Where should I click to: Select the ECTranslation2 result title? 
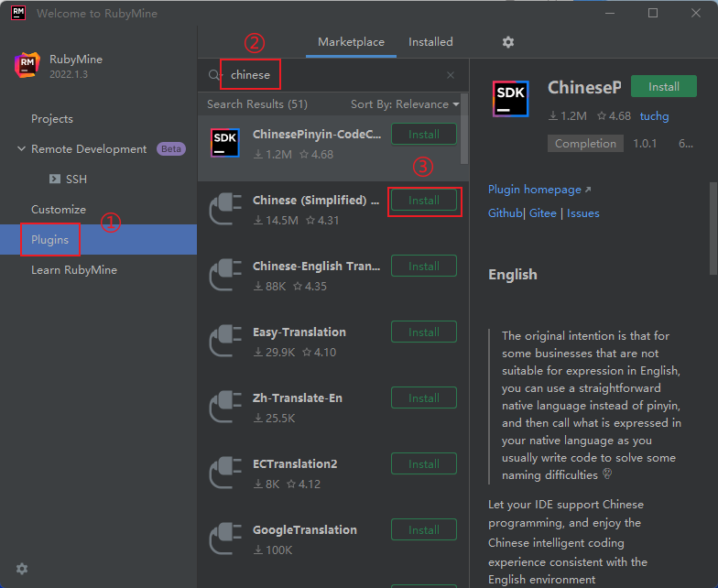point(295,463)
